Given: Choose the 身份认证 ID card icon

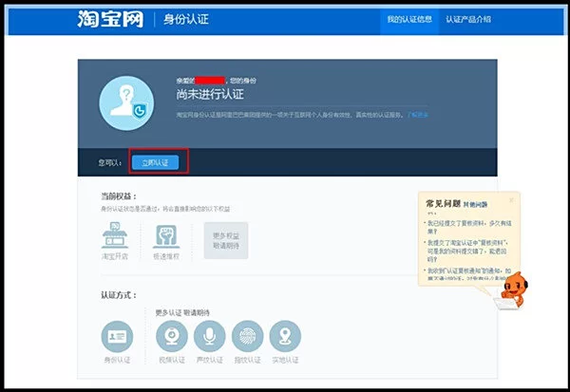Looking at the screenshot, I should (117, 337).
